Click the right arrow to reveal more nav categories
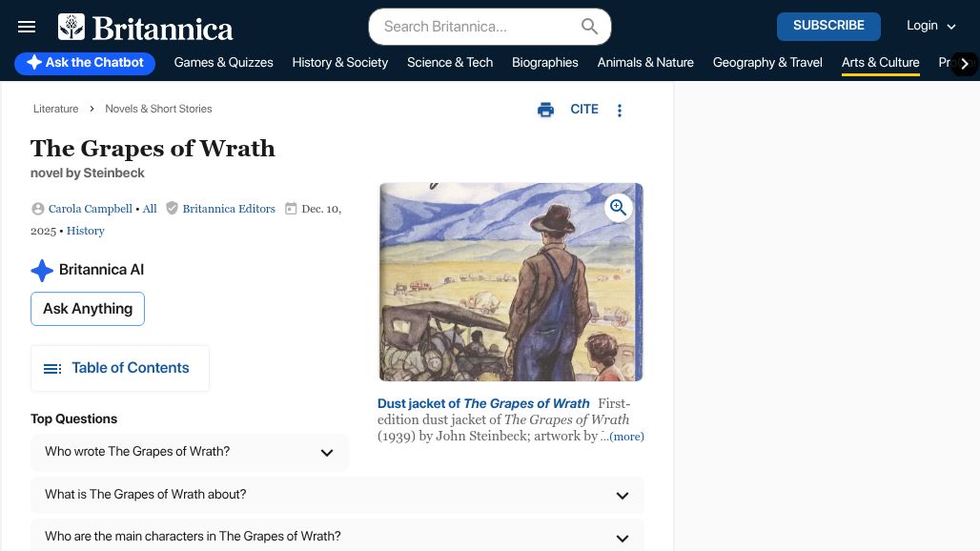980x551 pixels. 965,63
